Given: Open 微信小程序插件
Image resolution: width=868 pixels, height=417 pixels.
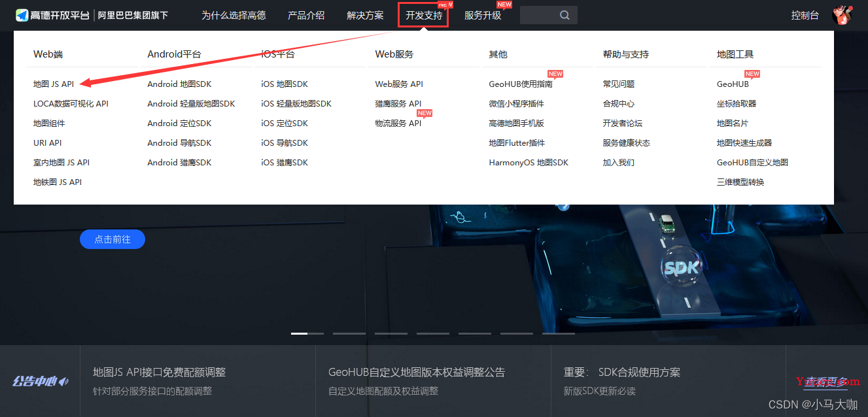Looking at the screenshot, I should point(516,103).
